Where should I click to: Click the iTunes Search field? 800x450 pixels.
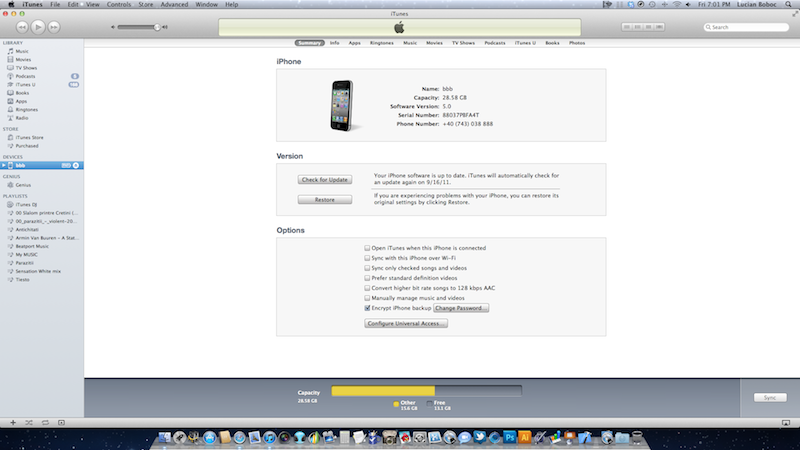[x=746, y=27]
